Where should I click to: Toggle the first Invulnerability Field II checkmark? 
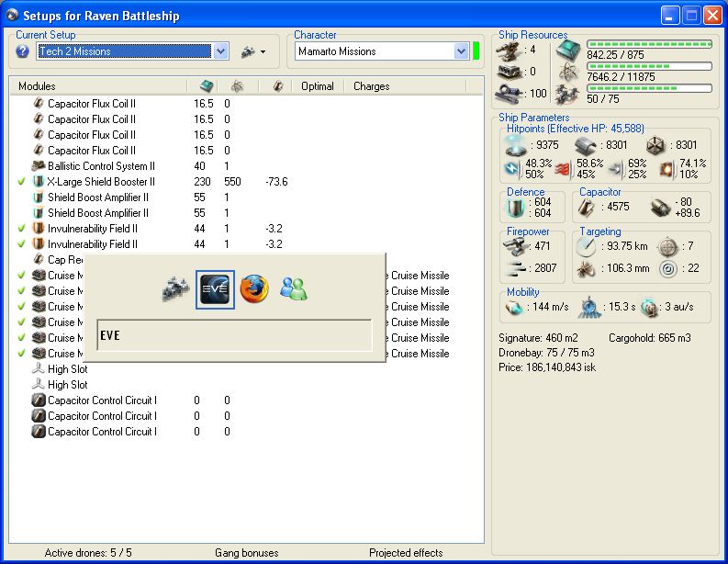click(21, 229)
